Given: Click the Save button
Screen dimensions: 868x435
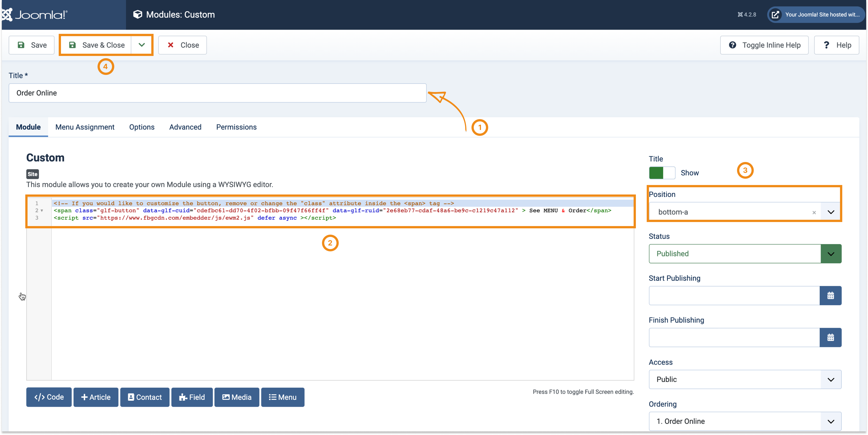Looking at the screenshot, I should pos(32,45).
